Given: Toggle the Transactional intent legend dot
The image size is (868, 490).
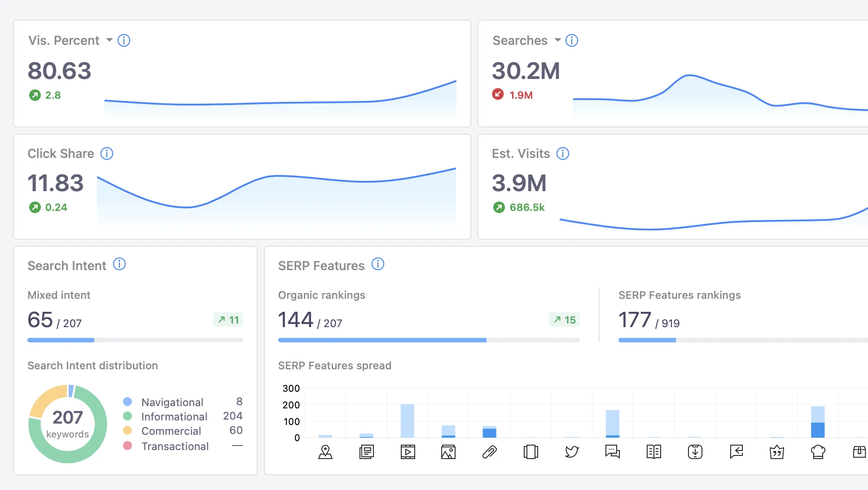Looking at the screenshot, I should coord(128,446).
